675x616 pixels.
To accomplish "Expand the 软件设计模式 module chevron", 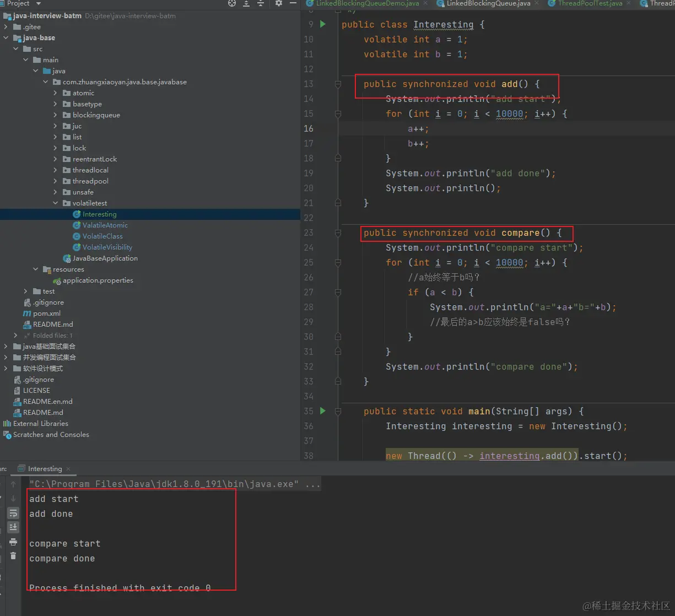I will click(6, 369).
